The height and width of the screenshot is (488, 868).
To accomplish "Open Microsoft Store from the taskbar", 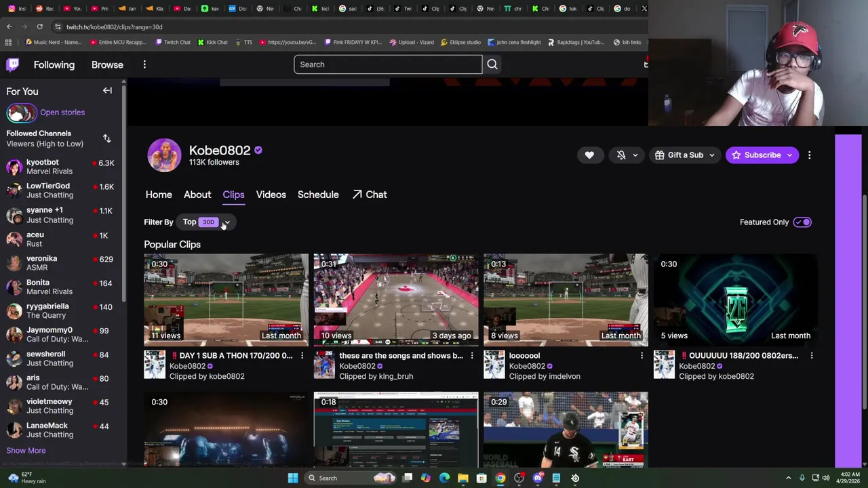I will click(x=481, y=478).
